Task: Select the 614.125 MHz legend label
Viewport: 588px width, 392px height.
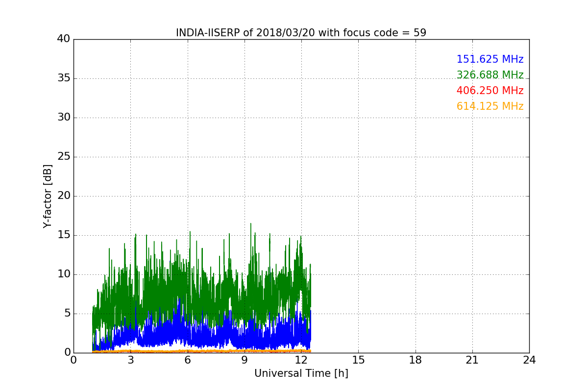Action: 490,106
